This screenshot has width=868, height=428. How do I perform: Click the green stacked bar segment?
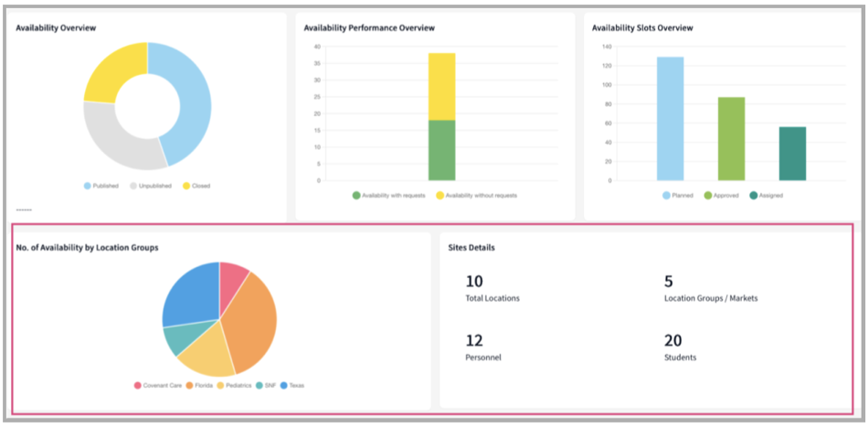441,150
